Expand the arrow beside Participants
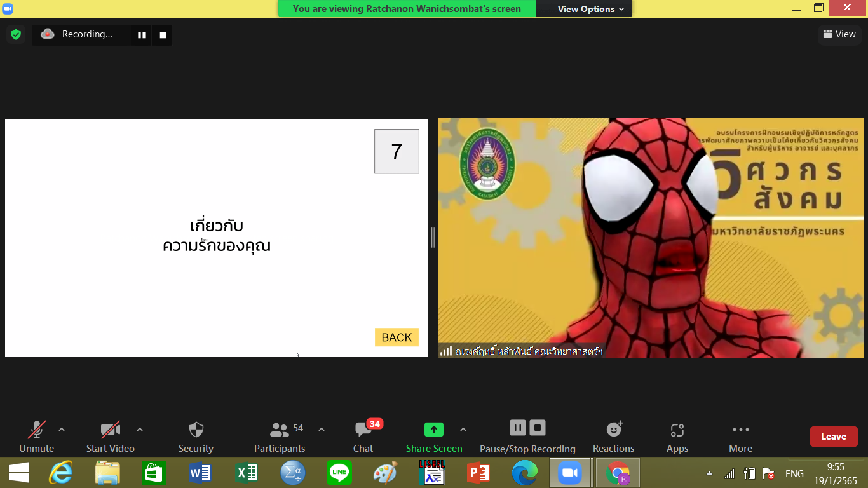The height and width of the screenshot is (488, 868). [322, 430]
